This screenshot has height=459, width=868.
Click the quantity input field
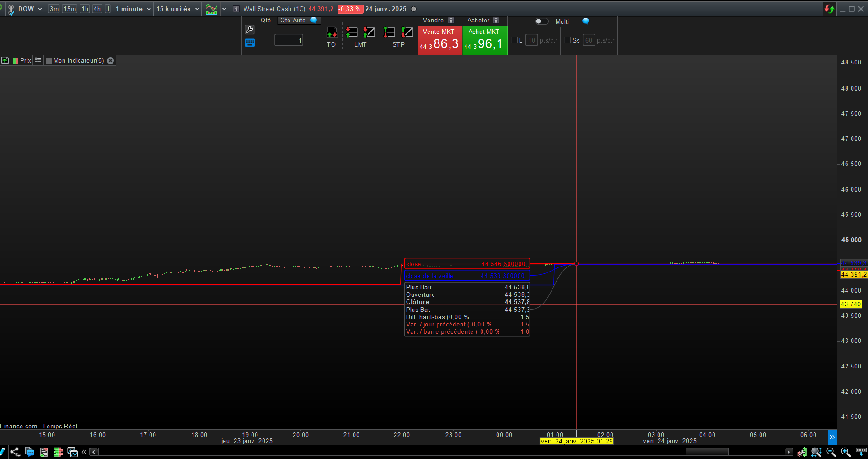point(289,40)
